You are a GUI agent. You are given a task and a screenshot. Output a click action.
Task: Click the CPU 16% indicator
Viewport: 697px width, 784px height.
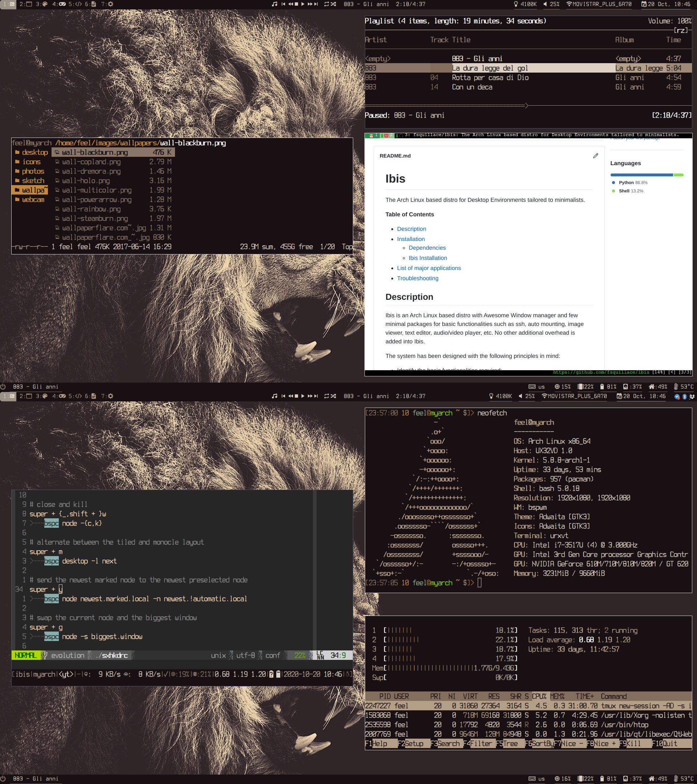(x=562, y=779)
